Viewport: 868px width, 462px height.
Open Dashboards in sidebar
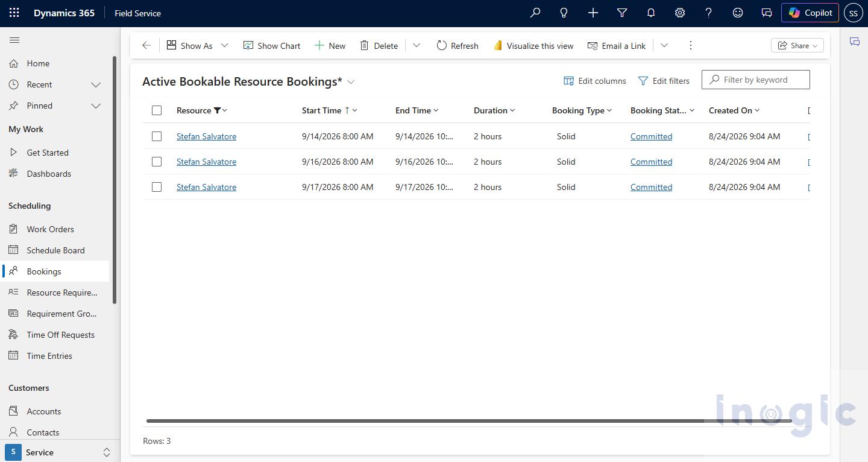coord(55,174)
